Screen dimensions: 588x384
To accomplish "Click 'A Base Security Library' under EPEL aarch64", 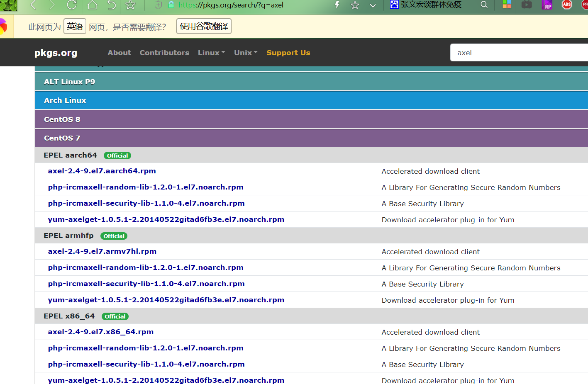I will click(422, 204).
